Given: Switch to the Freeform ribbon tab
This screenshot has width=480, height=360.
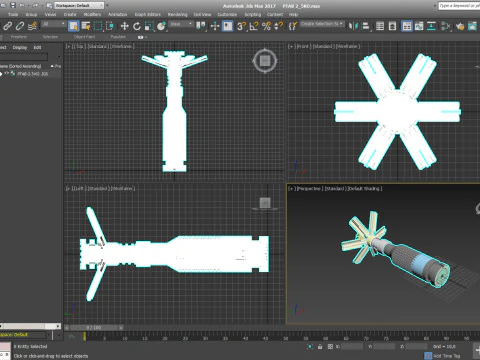Looking at the screenshot, I should pos(19,37).
